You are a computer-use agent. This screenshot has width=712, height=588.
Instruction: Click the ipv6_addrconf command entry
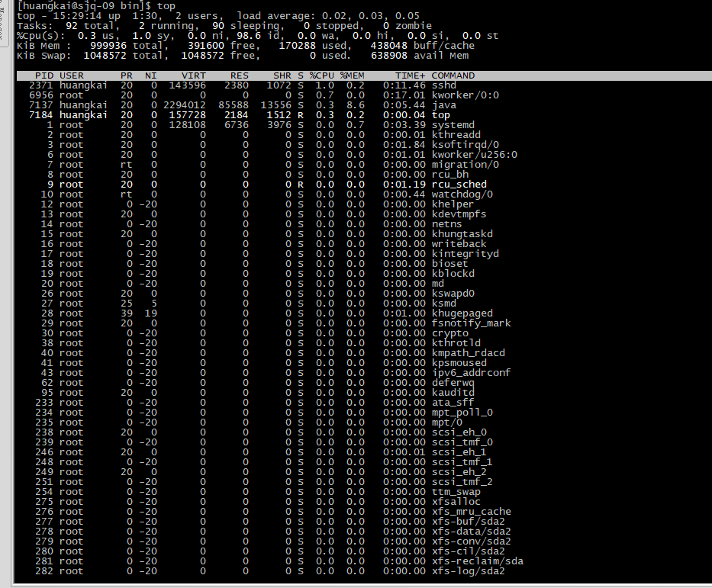click(471, 374)
